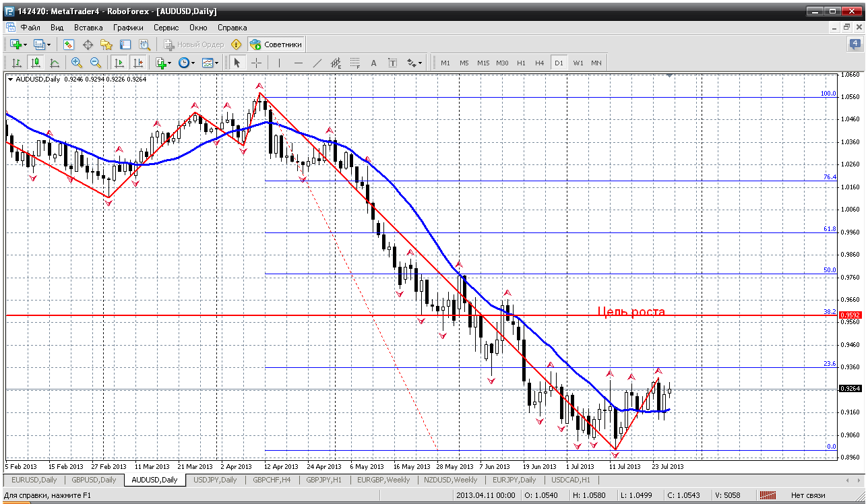Screen dimensions: 868x504
Task: Open the Terminal panel icon
Action: pos(125,44)
